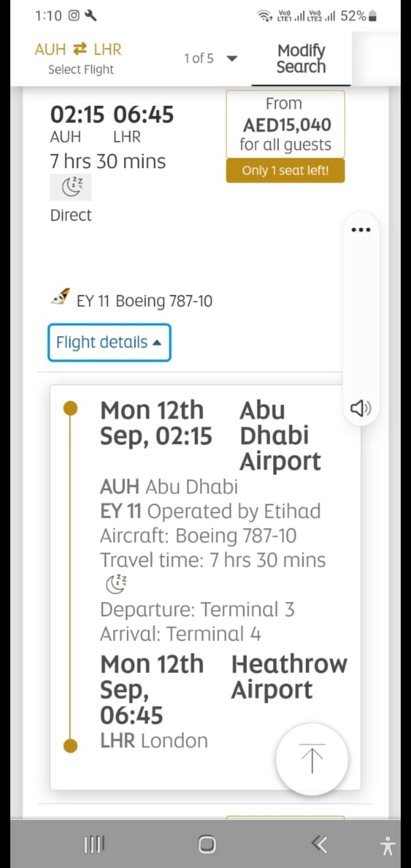Select the AED15,040 fare box

[x=285, y=124]
